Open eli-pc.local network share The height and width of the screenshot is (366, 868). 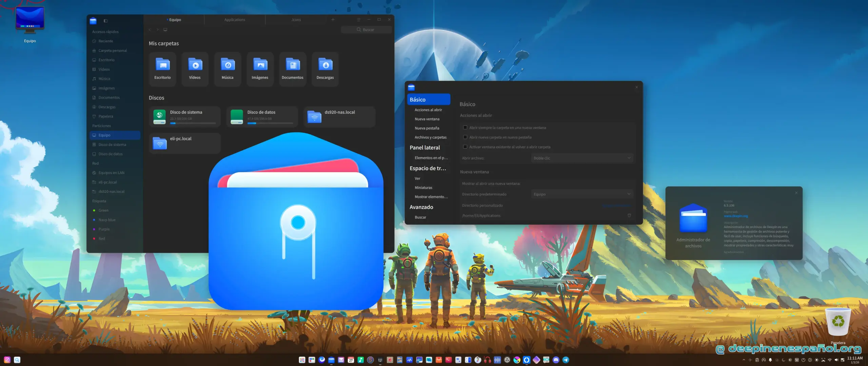tap(185, 143)
